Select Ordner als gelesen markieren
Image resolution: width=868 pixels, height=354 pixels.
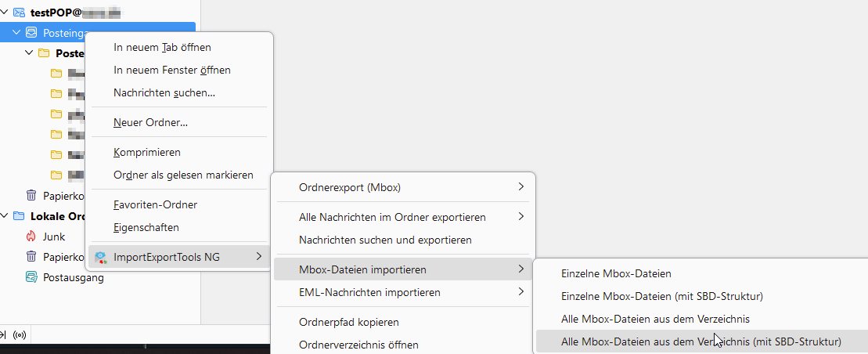183,175
